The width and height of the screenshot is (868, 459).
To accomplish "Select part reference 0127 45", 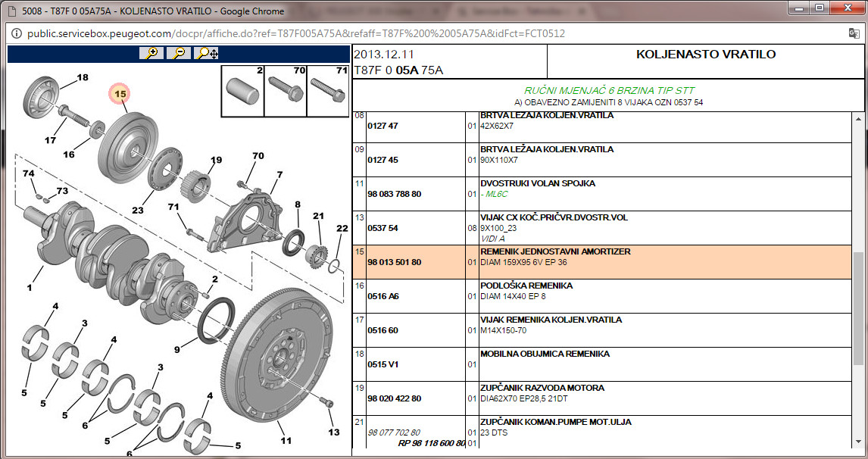I will click(382, 160).
